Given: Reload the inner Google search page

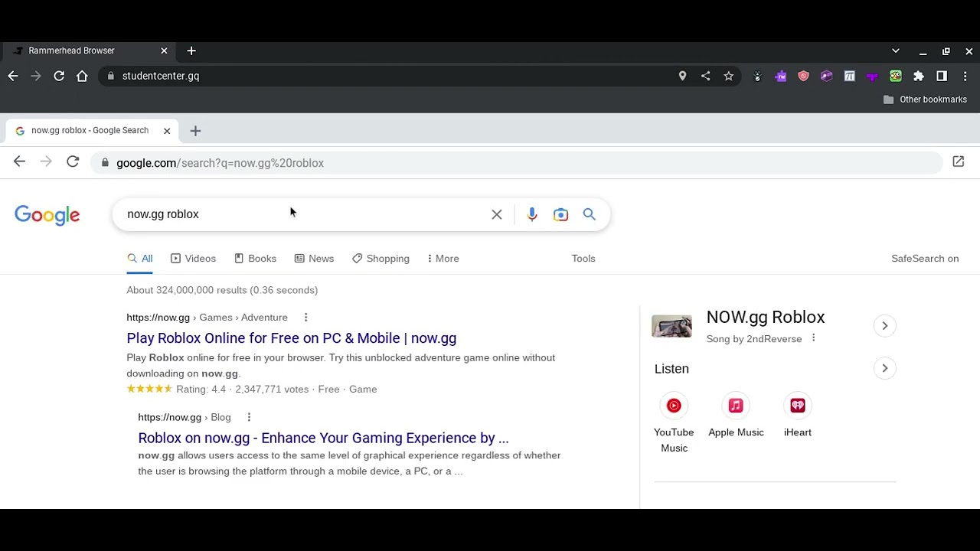Looking at the screenshot, I should click(x=73, y=161).
